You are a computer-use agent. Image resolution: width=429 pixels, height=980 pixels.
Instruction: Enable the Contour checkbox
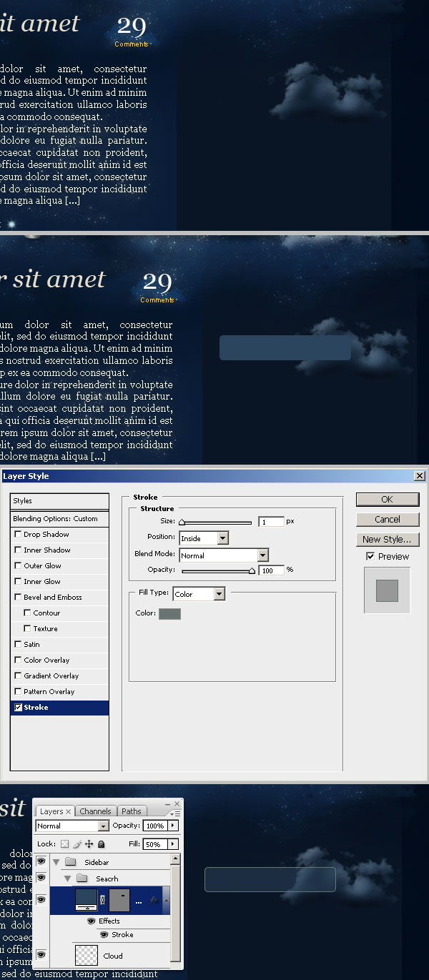click(27, 613)
